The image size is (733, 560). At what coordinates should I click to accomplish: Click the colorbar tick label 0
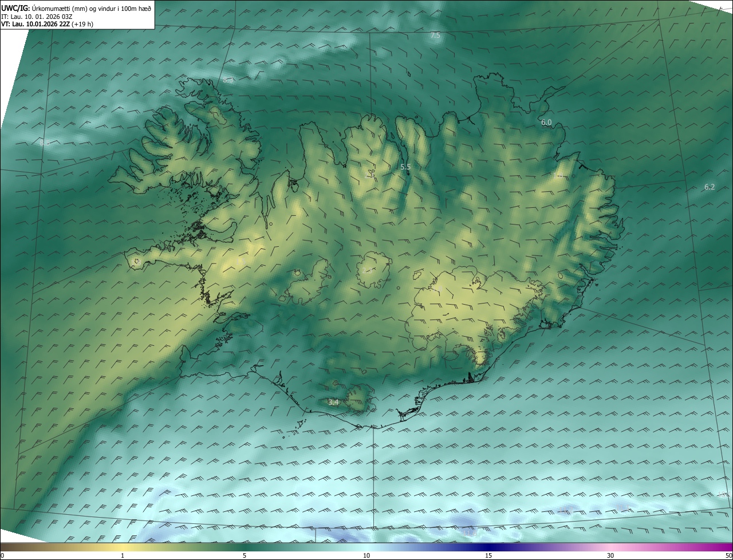tap(2, 555)
